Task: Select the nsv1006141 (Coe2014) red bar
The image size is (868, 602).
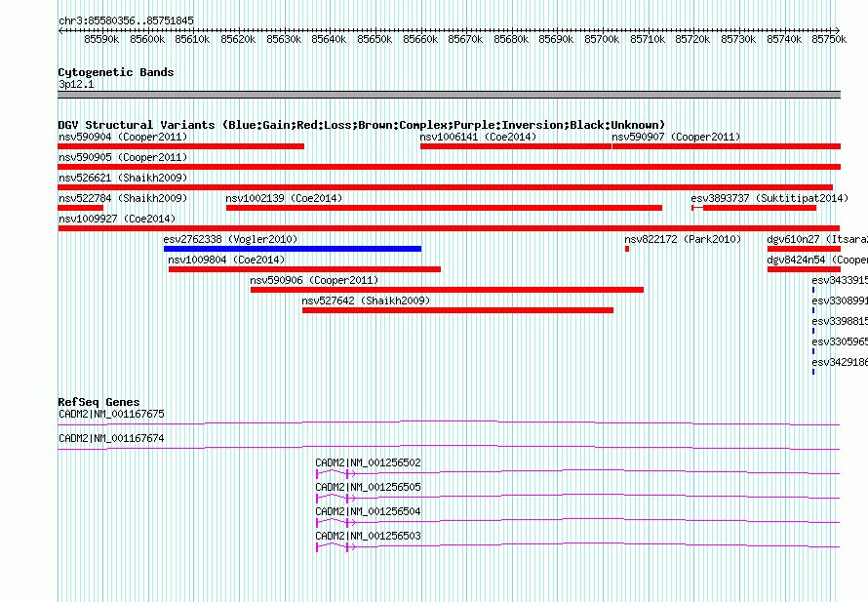Action: 516,146
